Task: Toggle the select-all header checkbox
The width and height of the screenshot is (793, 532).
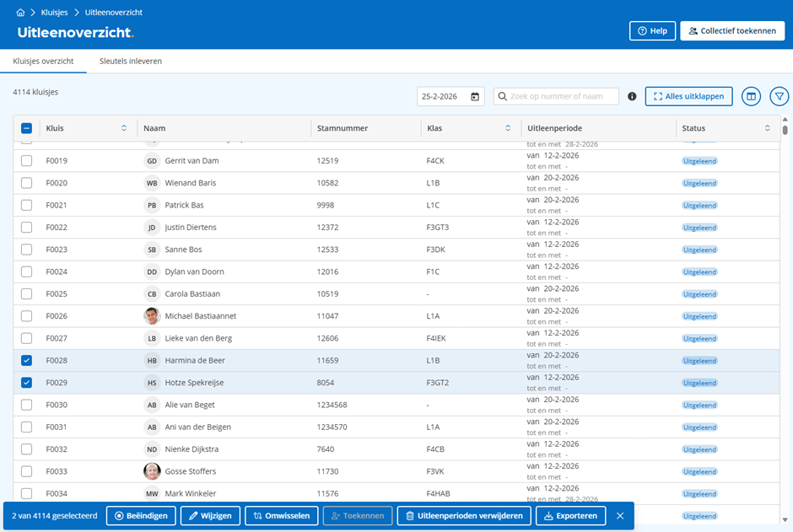Action: [x=26, y=128]
